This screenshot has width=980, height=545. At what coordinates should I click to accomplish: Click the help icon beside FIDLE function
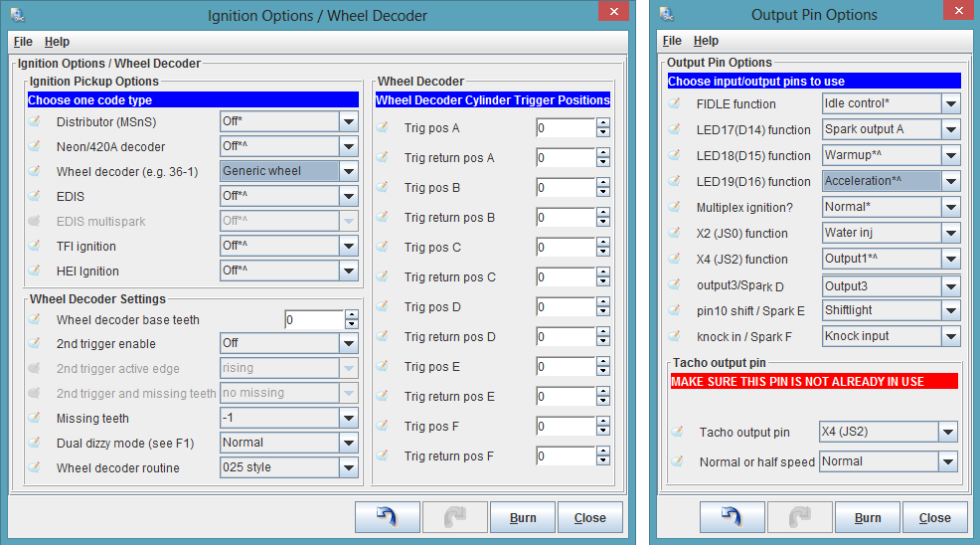click(x=675, y=103)
